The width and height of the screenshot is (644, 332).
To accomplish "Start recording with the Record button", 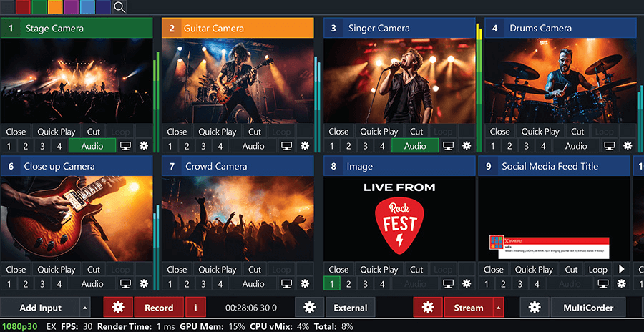I will [159, 308].
